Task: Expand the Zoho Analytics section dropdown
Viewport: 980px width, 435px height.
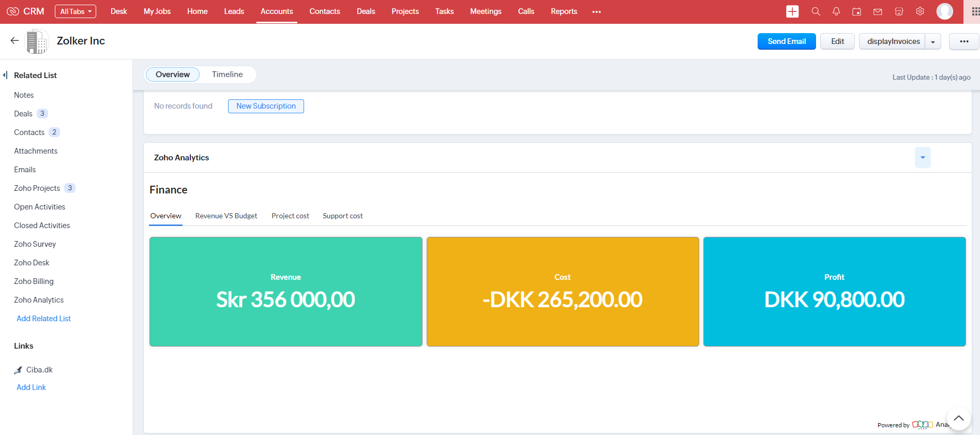Action: (x=923, y=157)
